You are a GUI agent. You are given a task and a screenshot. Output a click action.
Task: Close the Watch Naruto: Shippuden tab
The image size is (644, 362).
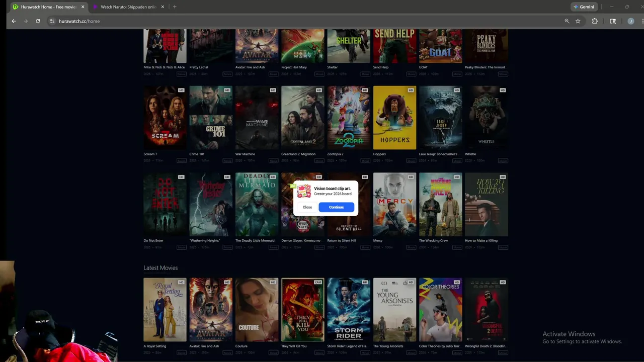[163, 7]
